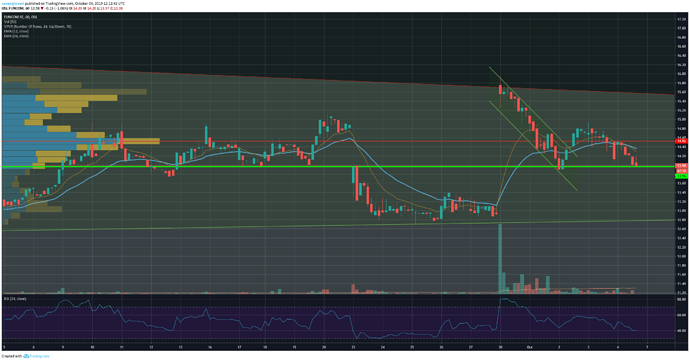The width and height of the screenshot is (690, 360).
Task: Select the EMA 12 close legend label
Action: click(16, 31)
